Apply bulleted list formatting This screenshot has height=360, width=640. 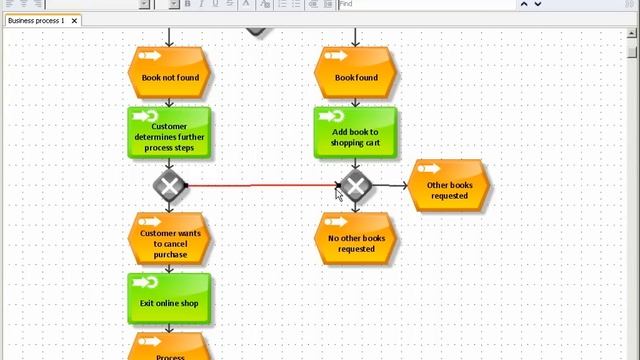tap(296, 4)
